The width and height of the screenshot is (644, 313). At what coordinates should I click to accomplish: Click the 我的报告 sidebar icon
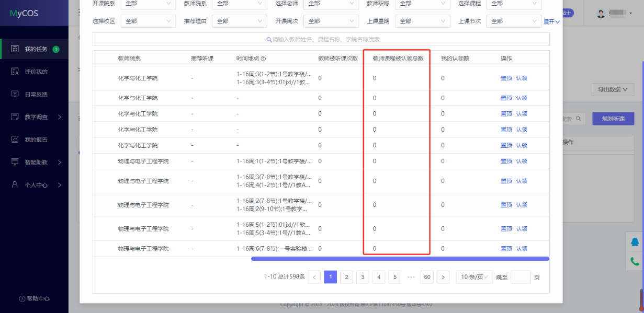coord(15,140)
